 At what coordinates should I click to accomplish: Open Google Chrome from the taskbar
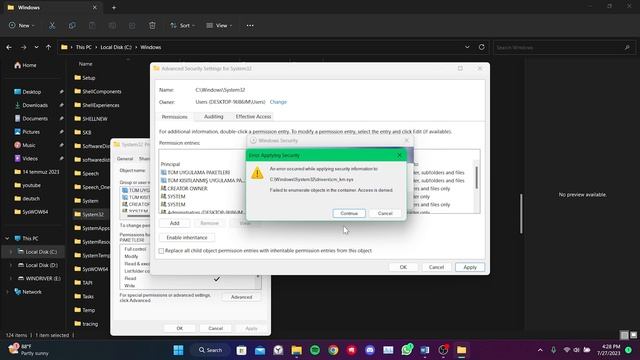coord(333,350)
